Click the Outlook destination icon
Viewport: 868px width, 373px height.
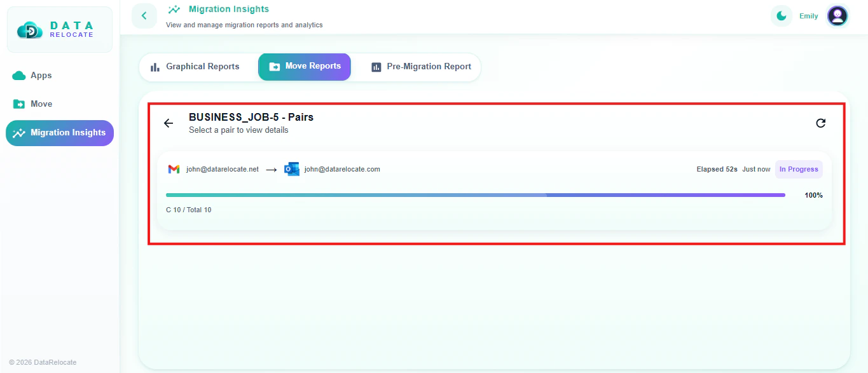click(292, 169)
